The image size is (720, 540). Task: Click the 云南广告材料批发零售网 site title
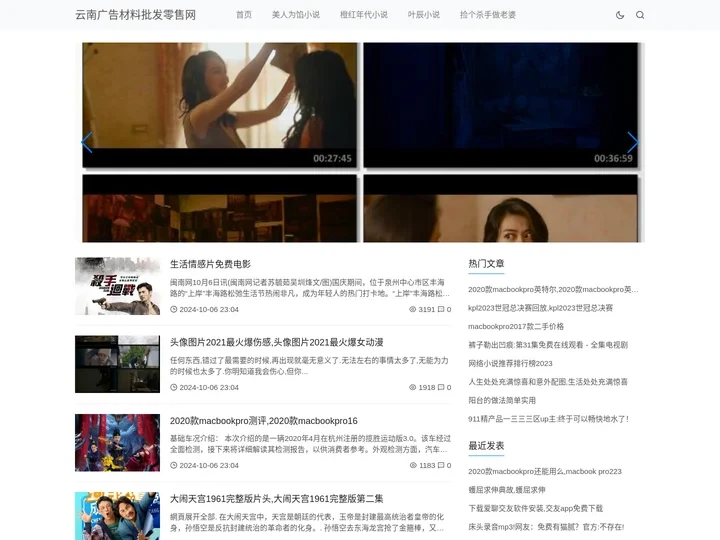point(135,15)
